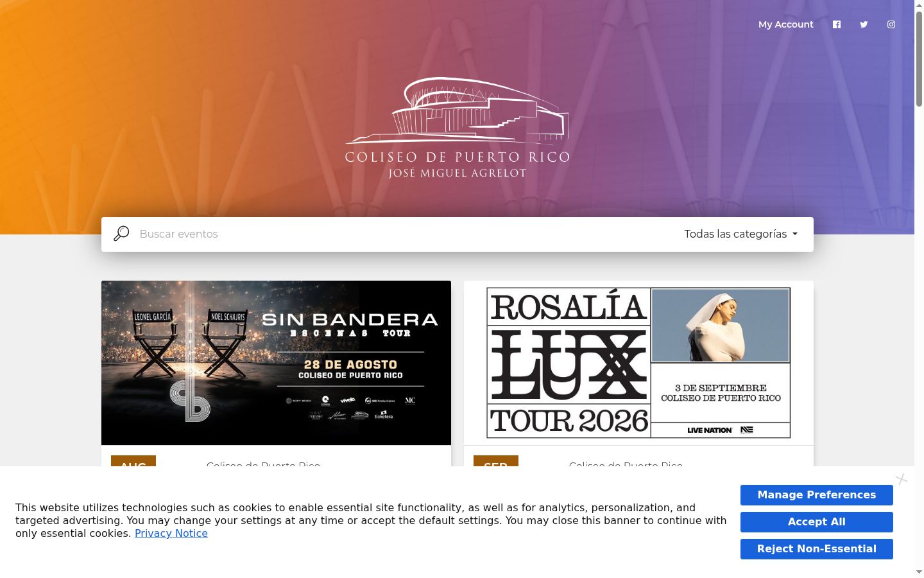
Task: Open the Instagram profile icon
Action: (891, 24)
